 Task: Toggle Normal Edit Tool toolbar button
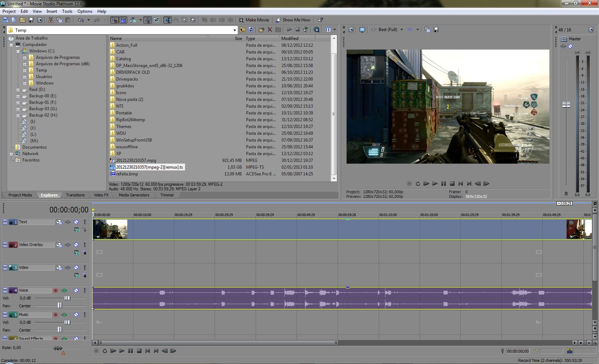coord(167,20)
